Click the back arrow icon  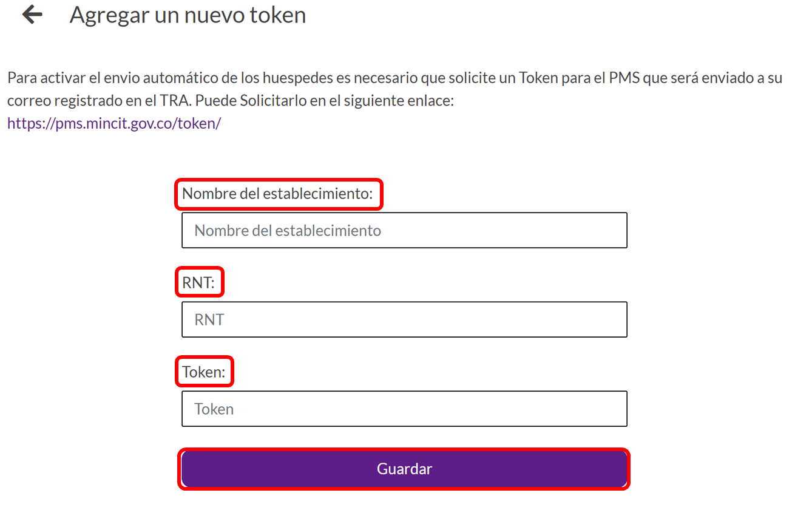(x=32, y=15)
